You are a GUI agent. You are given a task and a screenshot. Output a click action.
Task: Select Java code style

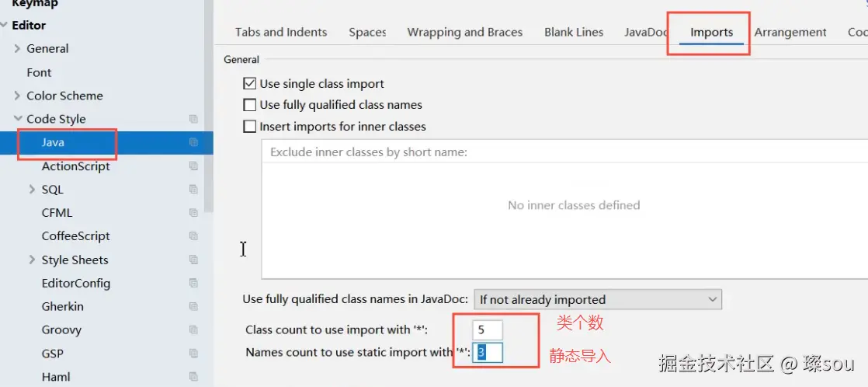[x=53, y=142]
